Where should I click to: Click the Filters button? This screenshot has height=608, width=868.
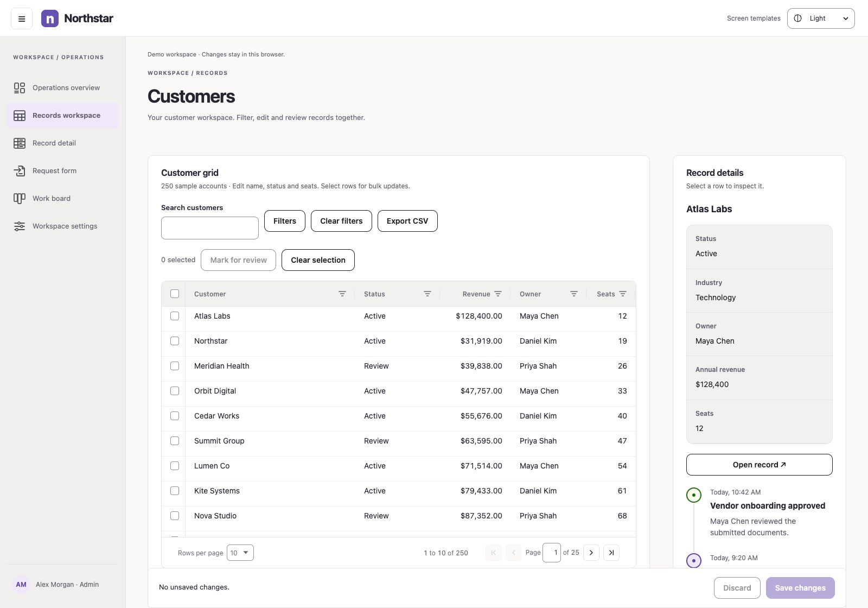(285, 221)
